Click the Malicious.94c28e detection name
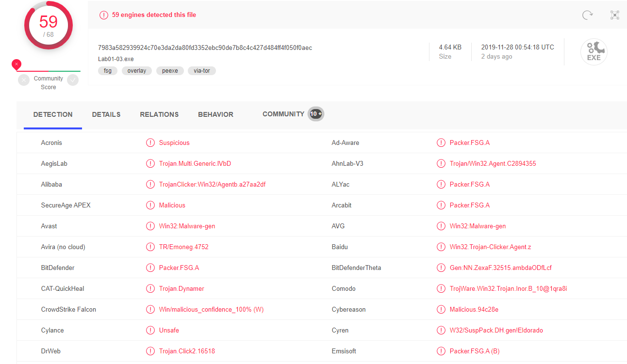 pos(474,309)
